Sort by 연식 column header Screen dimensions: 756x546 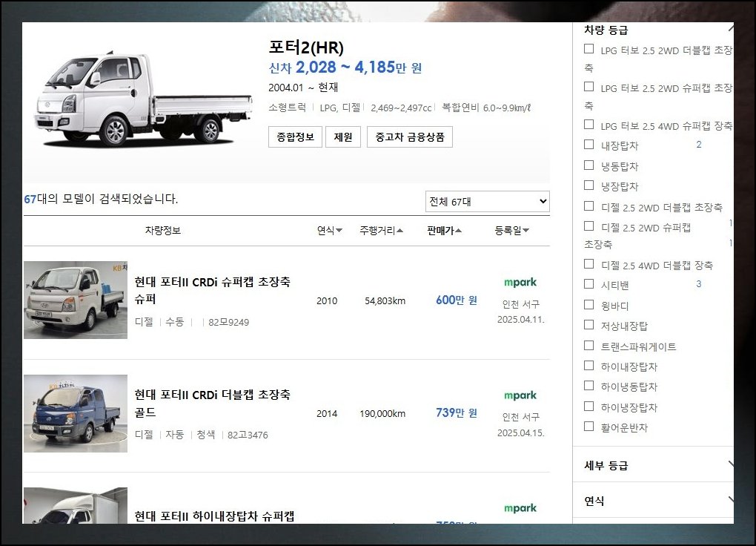tap(329, 231)
